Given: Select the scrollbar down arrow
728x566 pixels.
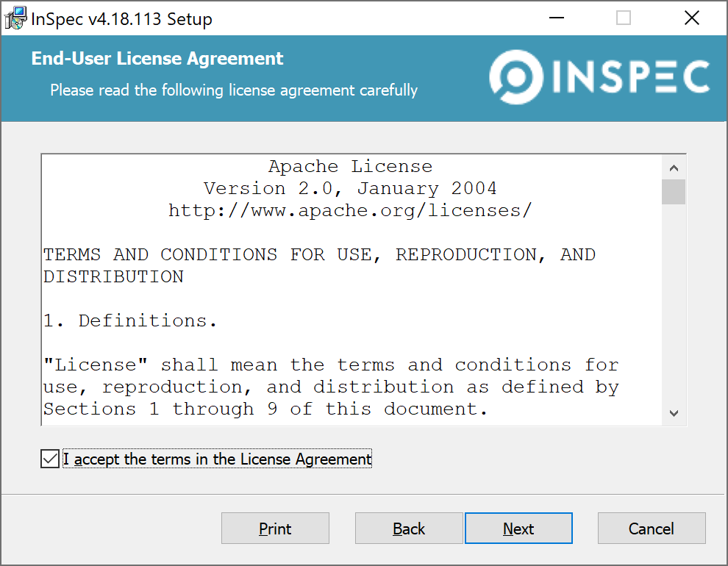Looking at the screenshot, I should (674, 414).
